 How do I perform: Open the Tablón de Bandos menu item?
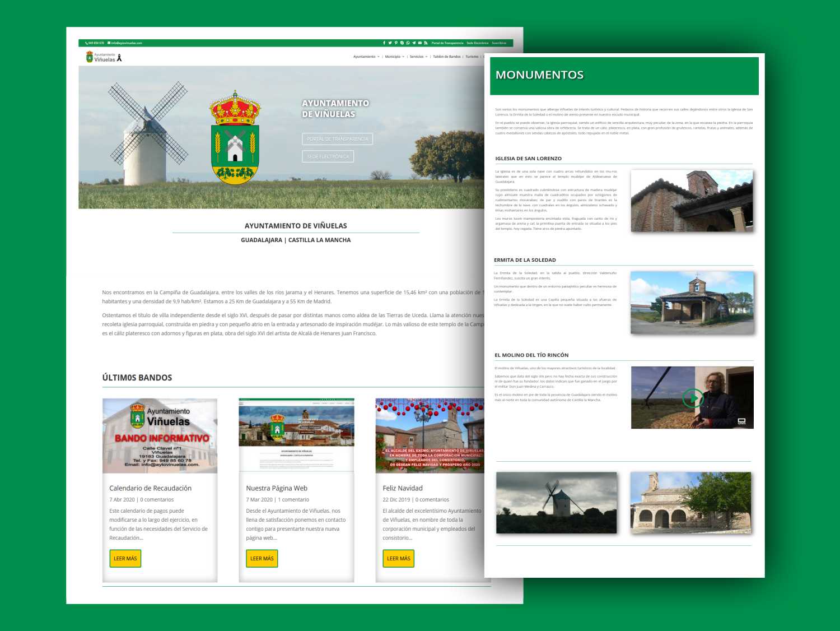(x=446, y=57)
